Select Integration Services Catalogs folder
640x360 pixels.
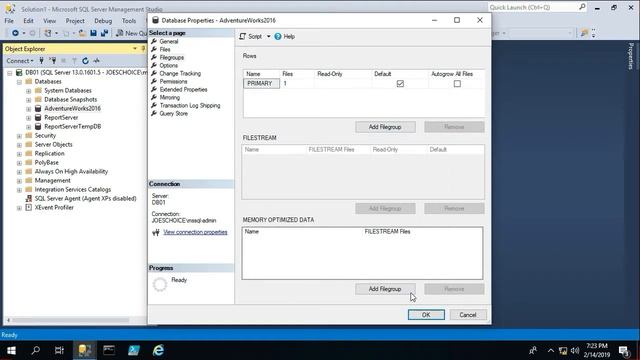pyautogui.click(x=73, y=189)
